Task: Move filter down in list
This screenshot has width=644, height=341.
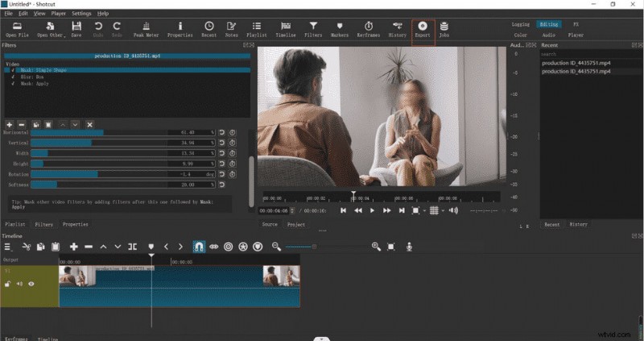Action: coord(75,124)
